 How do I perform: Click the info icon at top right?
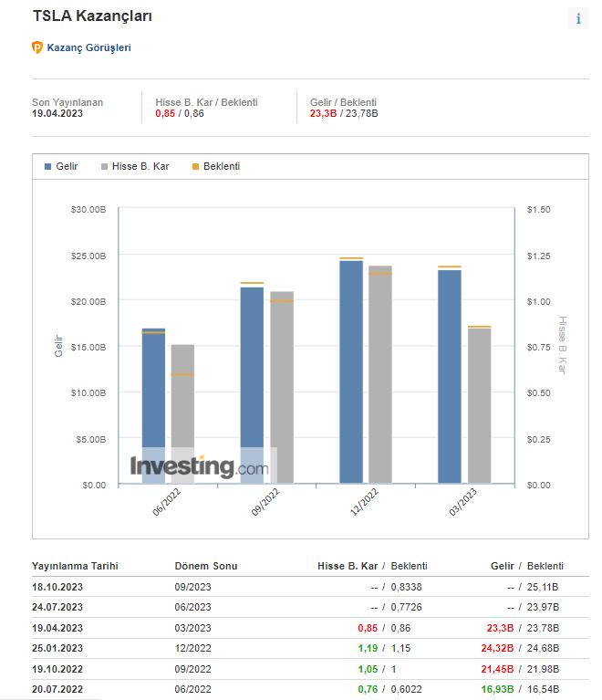point(578,18)
